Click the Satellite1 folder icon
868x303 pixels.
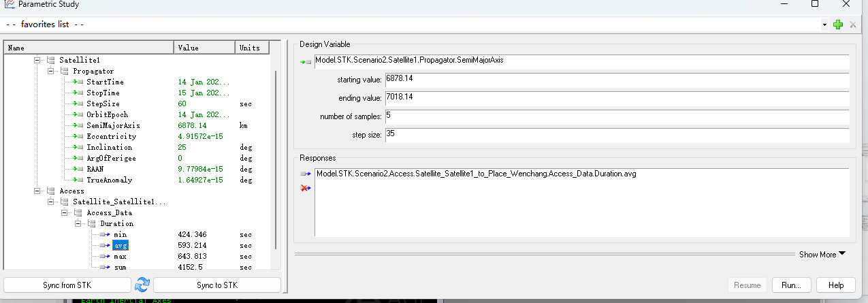[x=51, y=60]
